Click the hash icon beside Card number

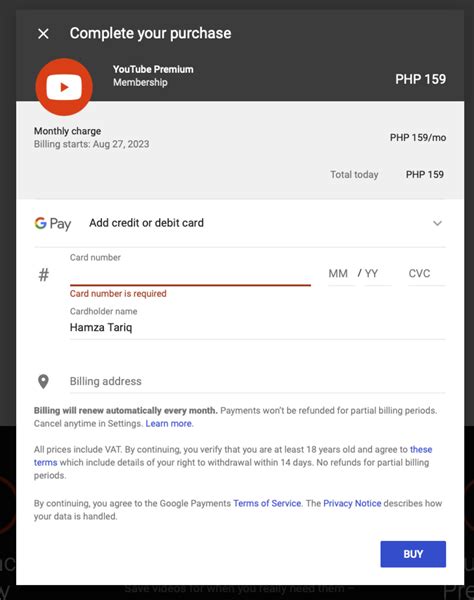pos(44,275)
